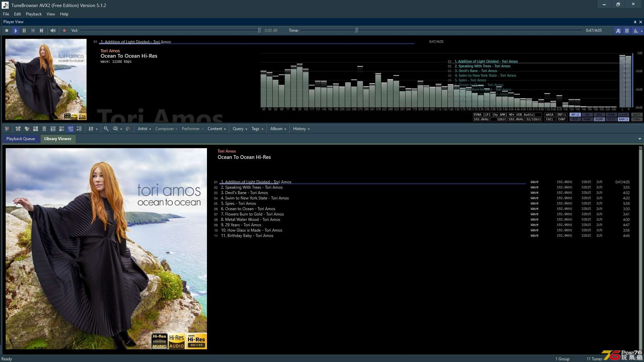Viewport: 644px width, 362px height.
Task: Toggle the RAND shuffle indicator
Action: tap(587, 119)
